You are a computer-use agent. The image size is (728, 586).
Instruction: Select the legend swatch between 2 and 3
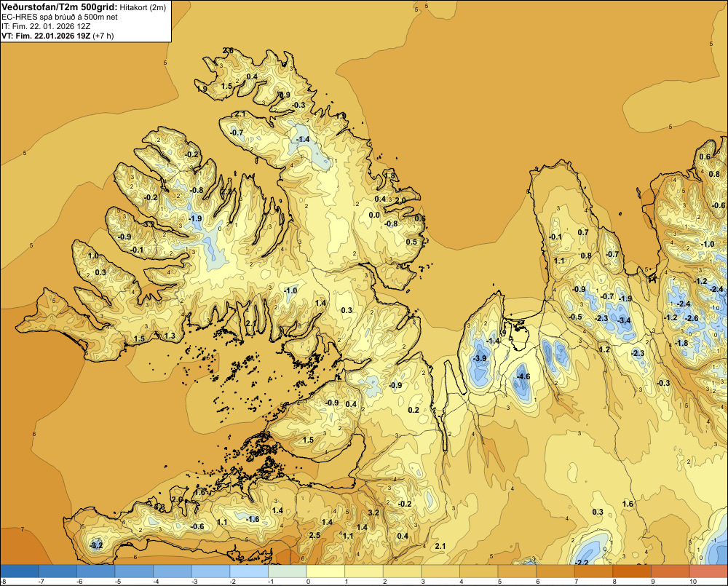tap(402, 571)
